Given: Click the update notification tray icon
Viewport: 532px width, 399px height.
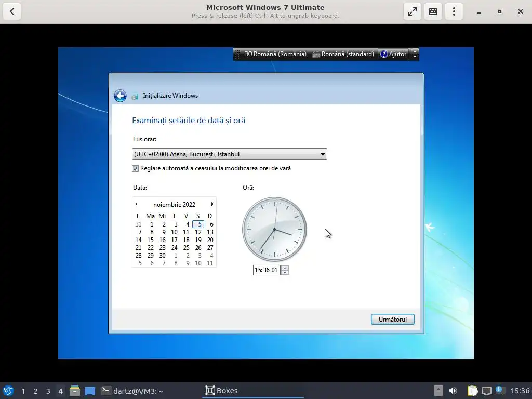Looking at the screenshot, I should [x=499, y=390].
